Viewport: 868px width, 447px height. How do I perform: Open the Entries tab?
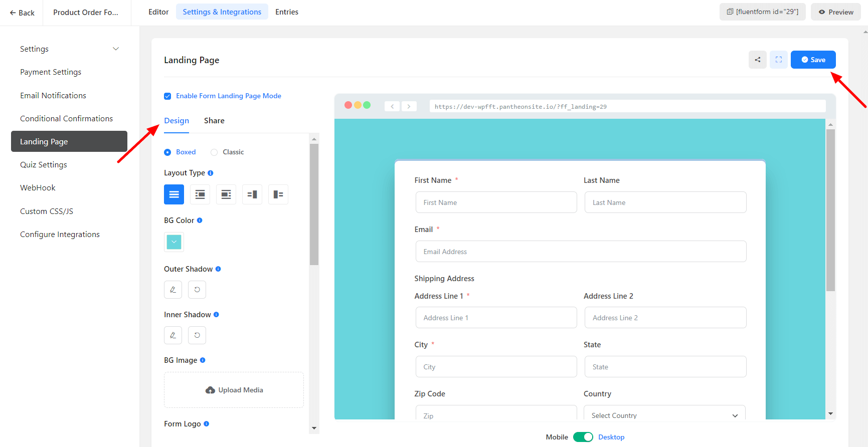286,12
